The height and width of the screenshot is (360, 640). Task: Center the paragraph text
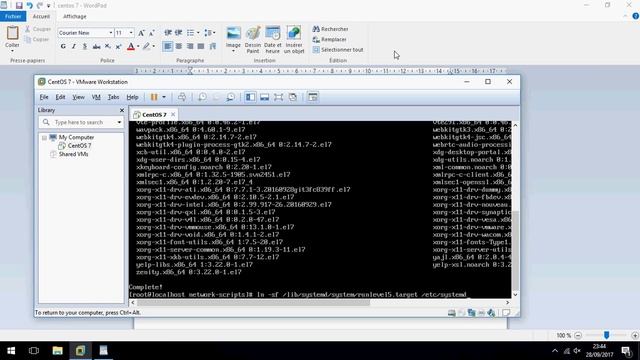pos(179,47)
